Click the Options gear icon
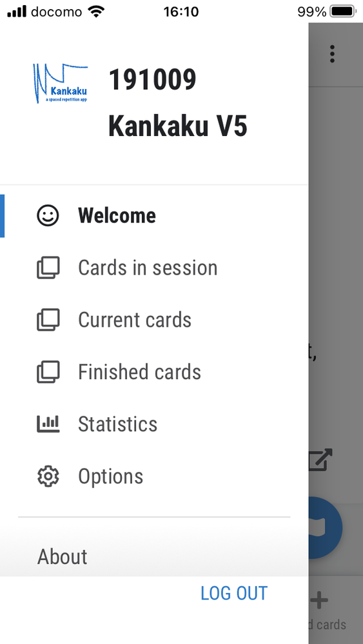363x644 pixels. tap(48, 476)
